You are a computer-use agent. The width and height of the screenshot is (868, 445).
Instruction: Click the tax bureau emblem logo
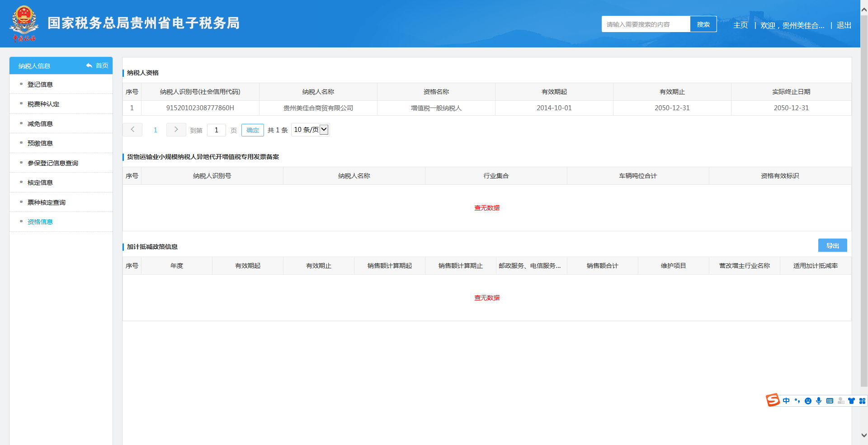pos(24,23)
